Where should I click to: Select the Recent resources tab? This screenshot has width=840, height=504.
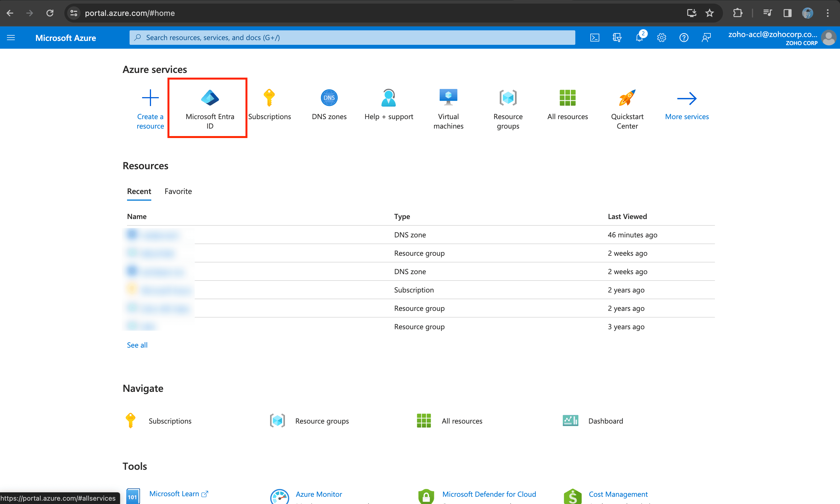click(139, 191)
